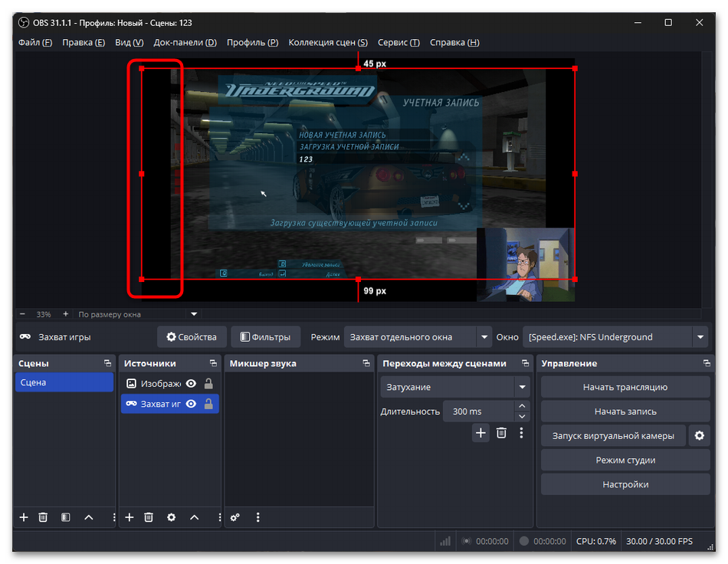
Task: Open audio mixer three-dot menu
Action: point(258,517)
